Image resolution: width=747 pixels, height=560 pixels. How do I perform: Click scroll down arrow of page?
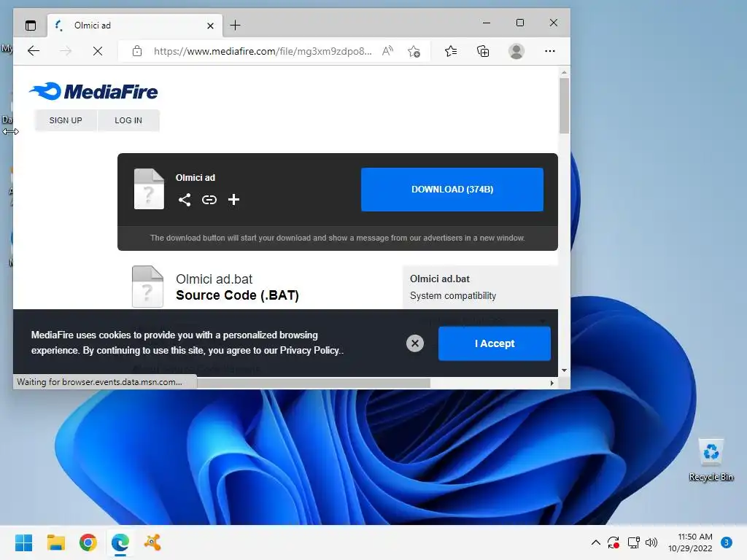pyautogui.click(x=564, y=370)
